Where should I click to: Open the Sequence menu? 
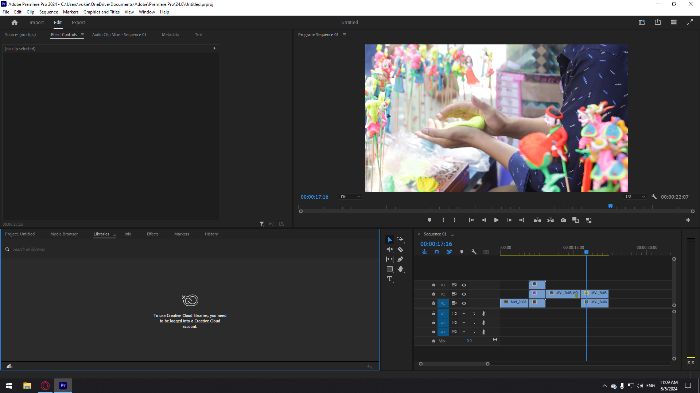click(49, 12)
